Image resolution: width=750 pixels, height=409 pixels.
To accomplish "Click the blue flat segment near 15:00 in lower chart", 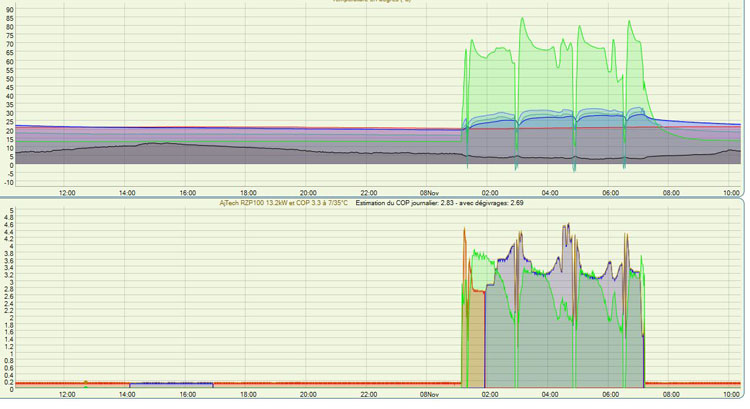I will 170,382.
